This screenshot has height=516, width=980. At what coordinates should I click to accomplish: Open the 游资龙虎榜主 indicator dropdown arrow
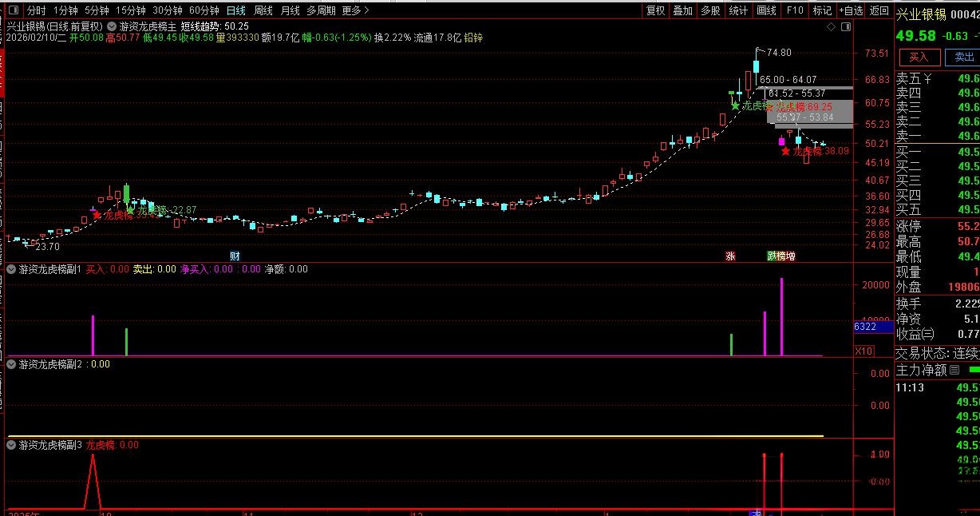click(111, 26)
